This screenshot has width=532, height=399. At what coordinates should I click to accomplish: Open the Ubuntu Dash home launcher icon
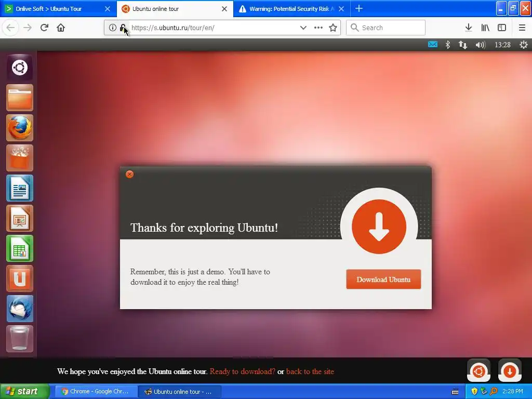[x=20, y=68]
